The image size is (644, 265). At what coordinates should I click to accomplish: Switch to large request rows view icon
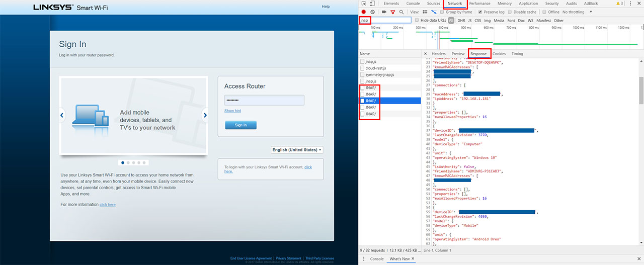(x=425, y=12)
